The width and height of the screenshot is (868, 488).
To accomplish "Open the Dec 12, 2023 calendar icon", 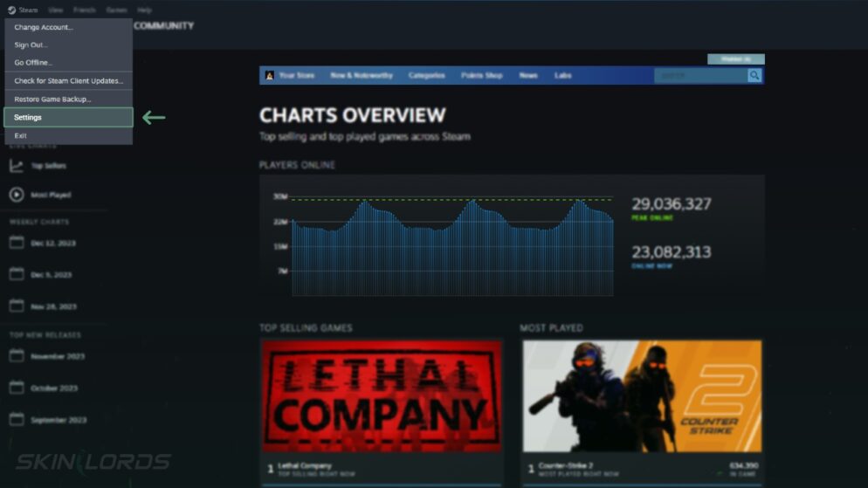I will 17,243.
